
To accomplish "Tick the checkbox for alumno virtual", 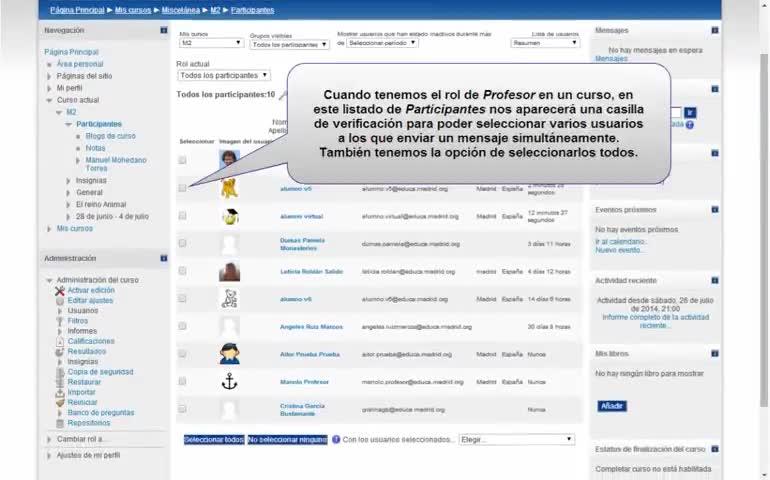I will (x=182, y=216).
